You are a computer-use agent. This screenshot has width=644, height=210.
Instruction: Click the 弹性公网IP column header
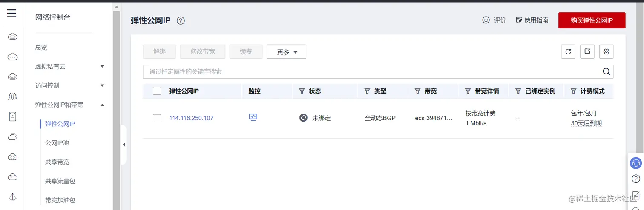tap(184, 91)
